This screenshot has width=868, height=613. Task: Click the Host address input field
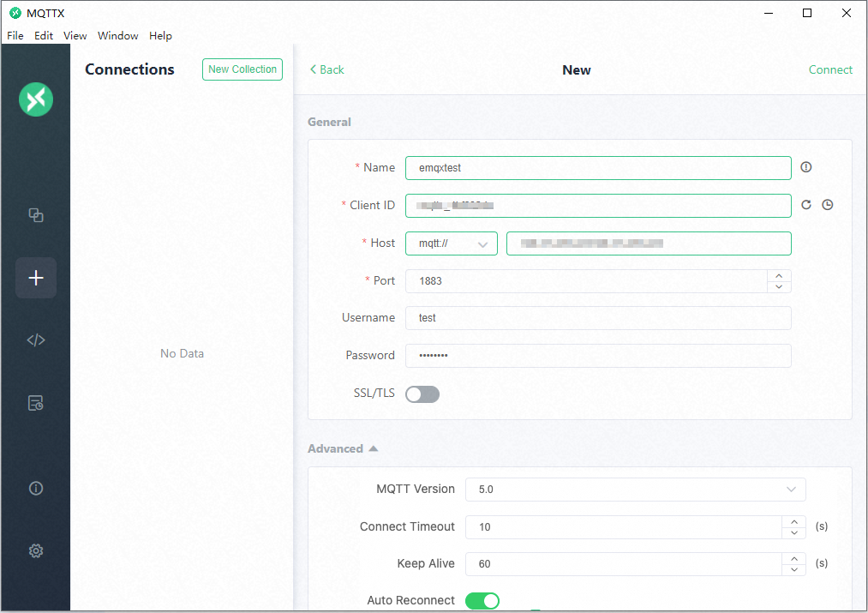click(649, 243)
